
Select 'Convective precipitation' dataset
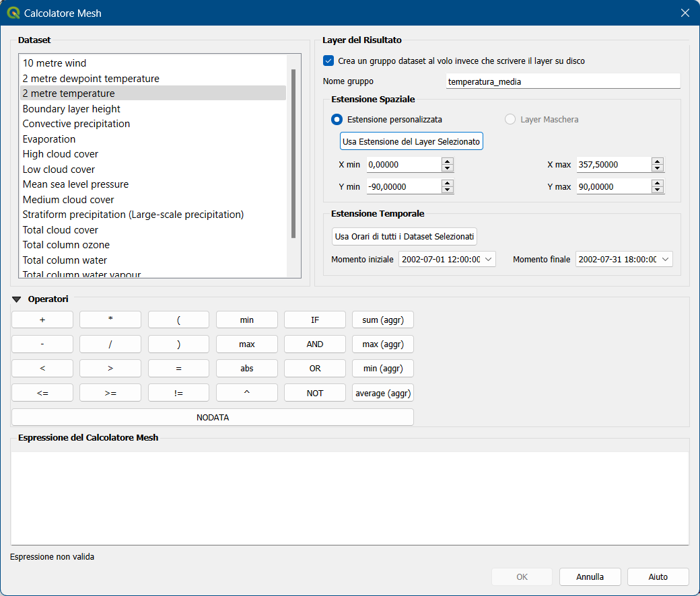(x=153, y=124)
